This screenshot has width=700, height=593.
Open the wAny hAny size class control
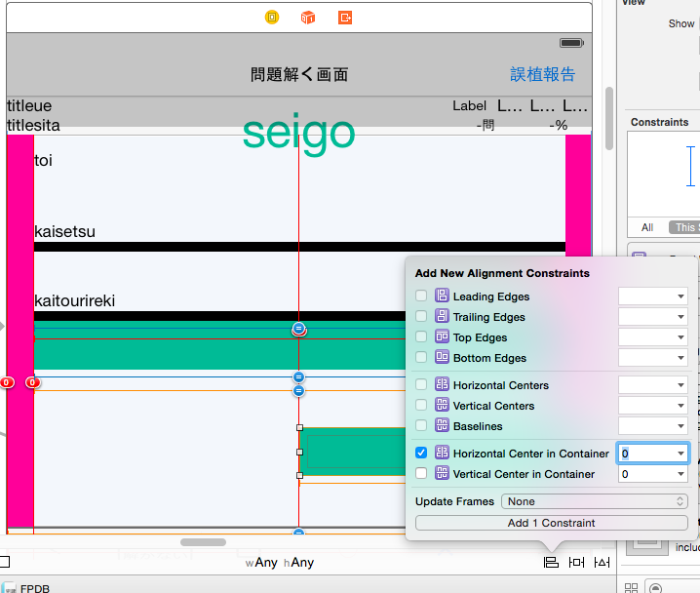point(280,562)
